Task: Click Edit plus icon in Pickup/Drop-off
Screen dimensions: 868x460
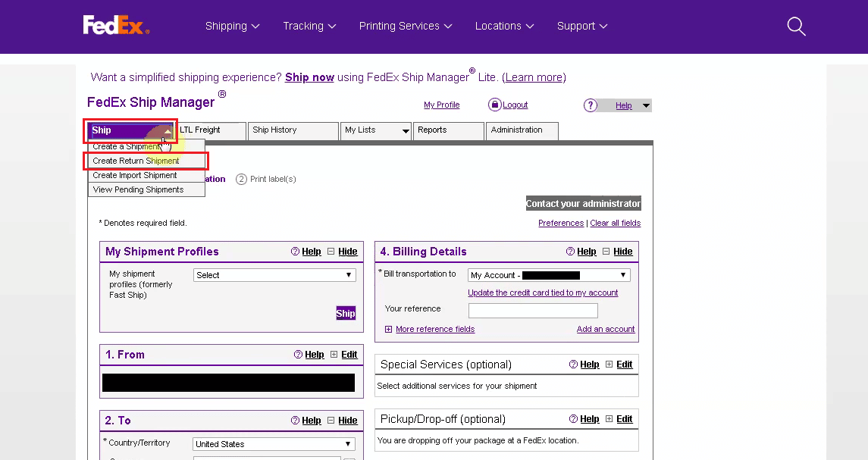Action: (609, 419)
